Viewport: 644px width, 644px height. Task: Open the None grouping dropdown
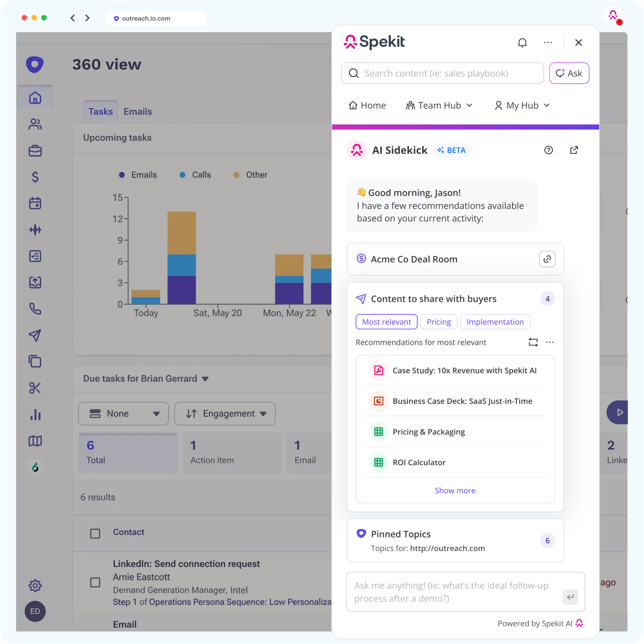tap(123, 414)
